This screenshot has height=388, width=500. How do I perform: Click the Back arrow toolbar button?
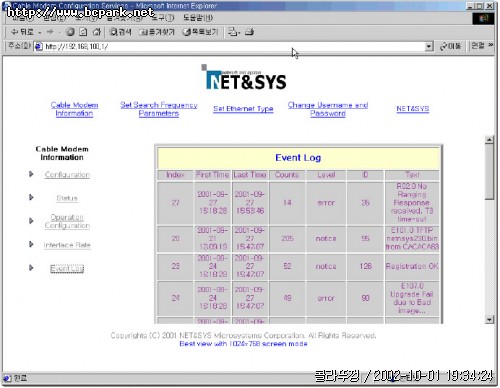click(x=22, y=32)
